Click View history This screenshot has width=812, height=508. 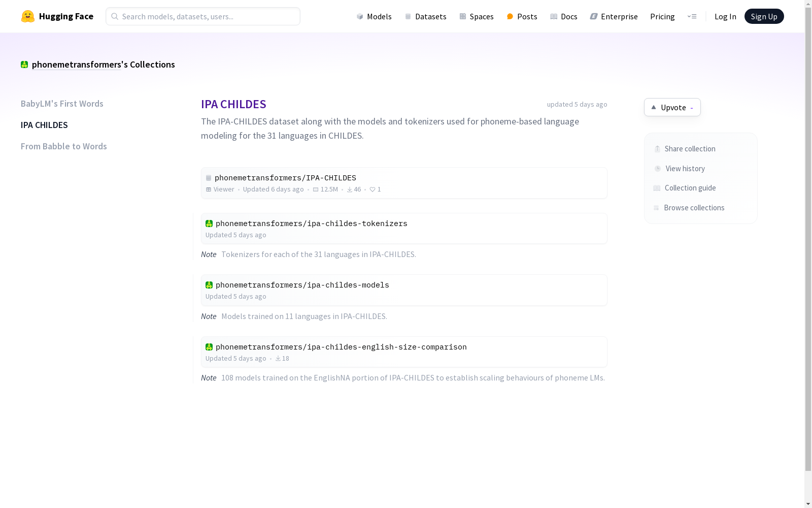coord(680,169)
